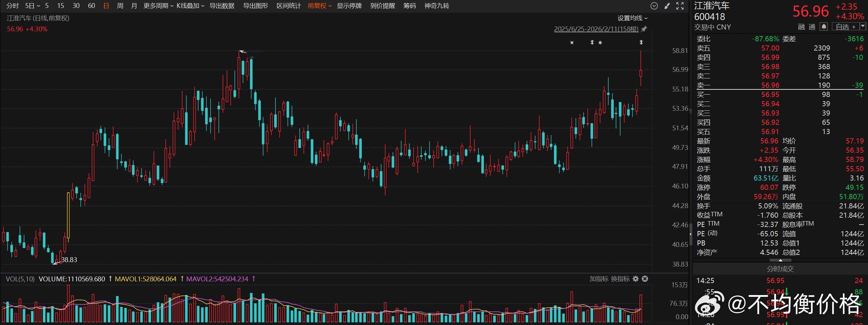This screenshot has height=325, width=868.
Task: Click 换指标 to change indicator
Action: coord(620,279)
